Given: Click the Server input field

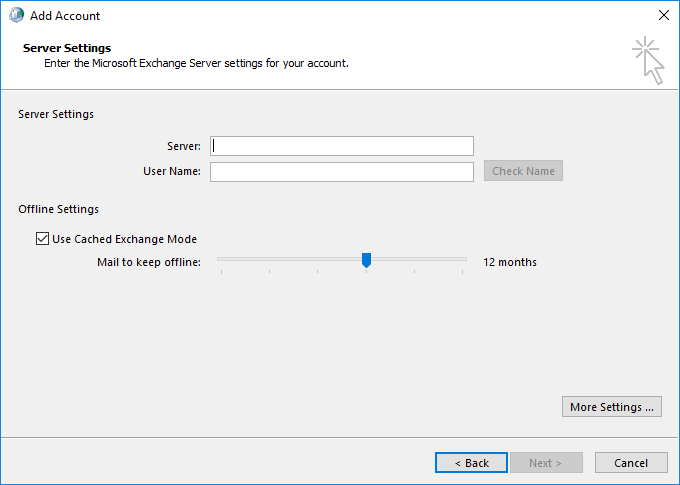Looking at the screenshot, I should point(342,146).
